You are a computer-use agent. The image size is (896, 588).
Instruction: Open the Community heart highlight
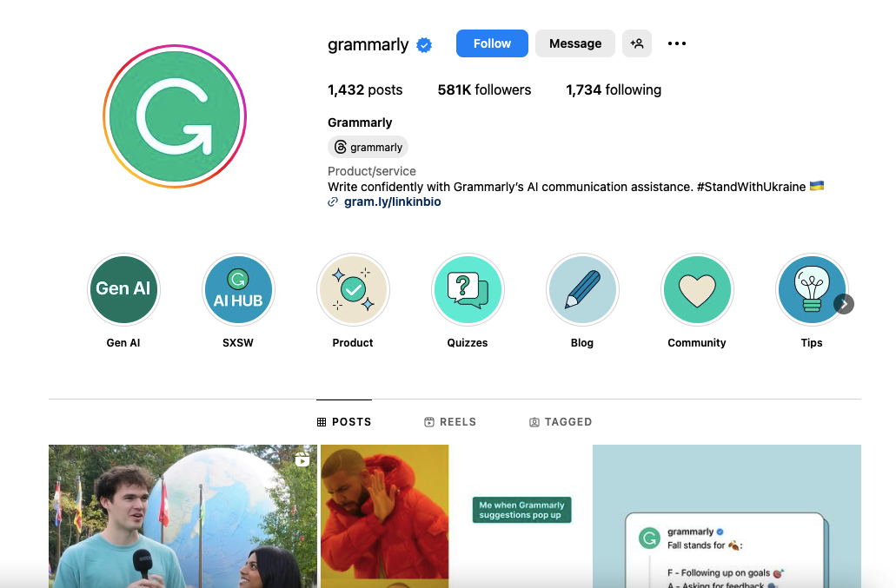tap(697, 289)
